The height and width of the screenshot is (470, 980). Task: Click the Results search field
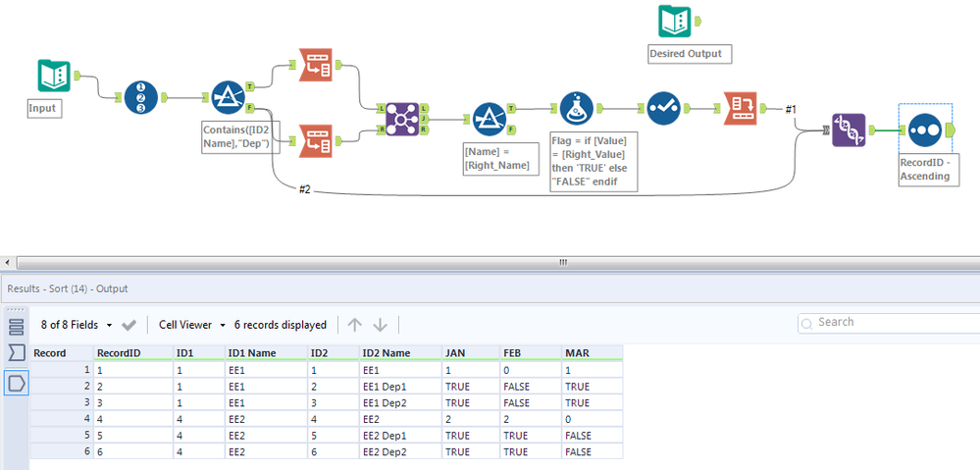891,323
